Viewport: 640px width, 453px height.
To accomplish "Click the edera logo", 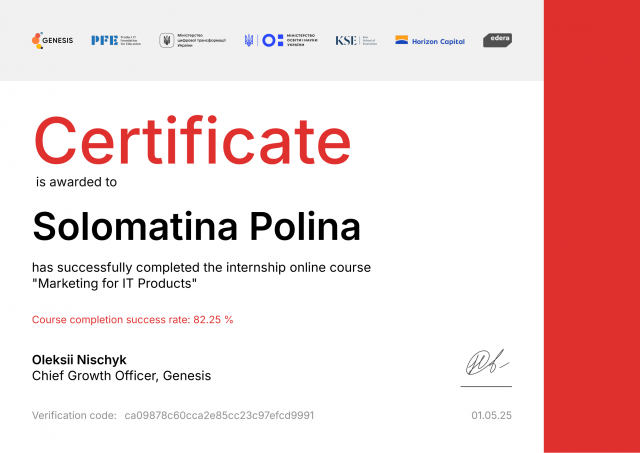I will tap(497, 40).
